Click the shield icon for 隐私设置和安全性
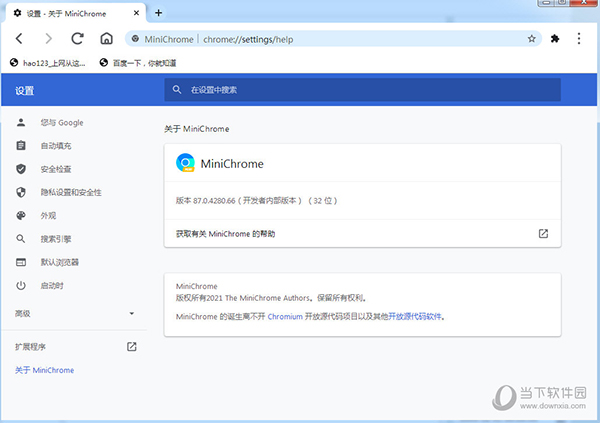This screenshot has width=600, height=423. click(21, 193)
